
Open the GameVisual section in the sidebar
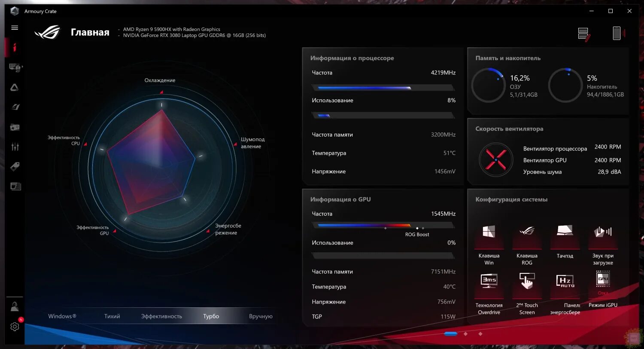[14, 107]
